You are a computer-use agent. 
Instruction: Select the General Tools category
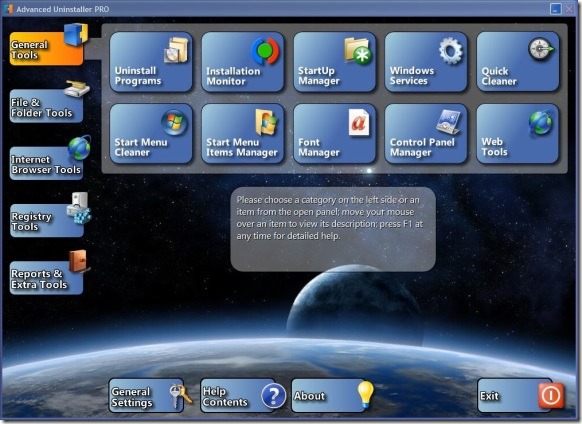(x=46, y=48)
